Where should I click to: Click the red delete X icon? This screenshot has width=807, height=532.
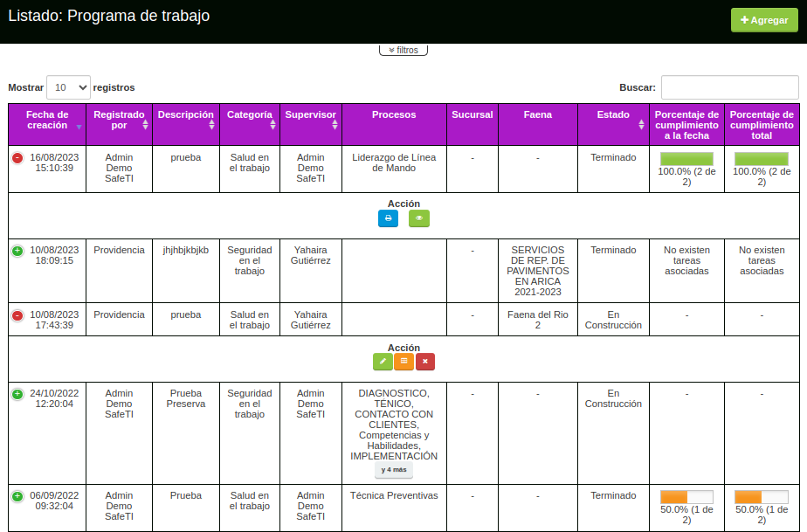425,362
